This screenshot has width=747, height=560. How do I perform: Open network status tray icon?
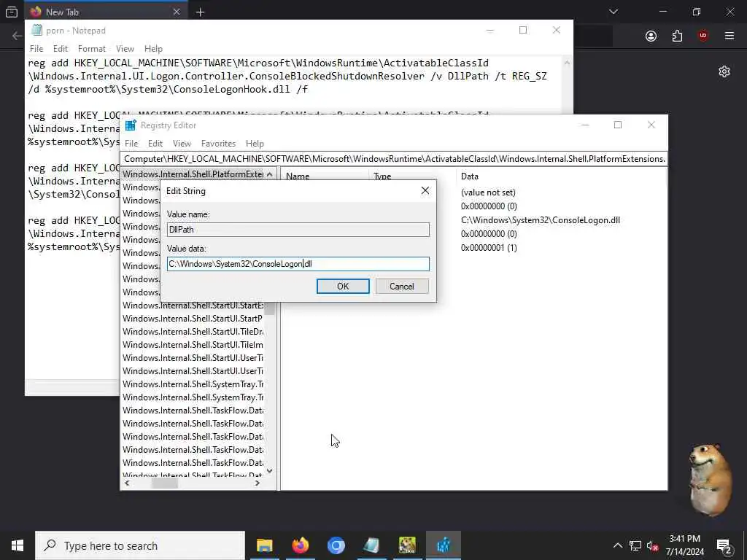[635, 545]
